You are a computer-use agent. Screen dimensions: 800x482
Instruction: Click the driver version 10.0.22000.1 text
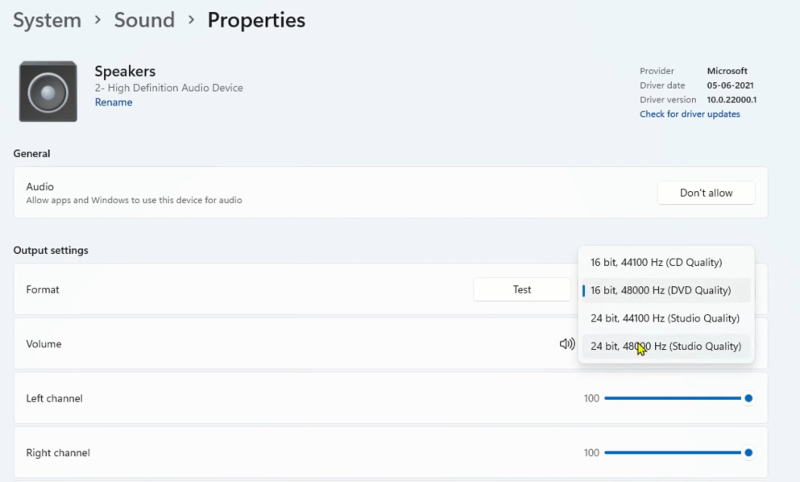click(x=732, y=99)
